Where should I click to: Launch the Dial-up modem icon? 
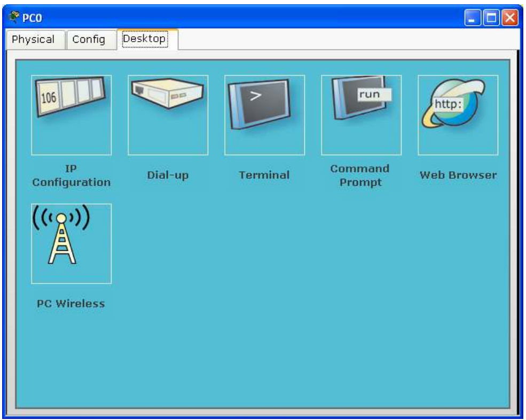coord(168,115)
